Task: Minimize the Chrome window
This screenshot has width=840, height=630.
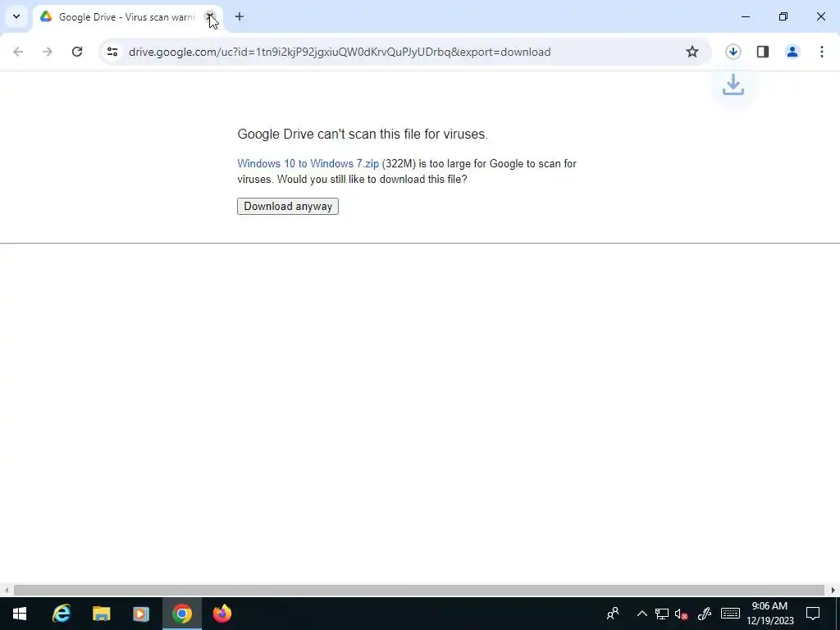Action: click(745, 16)
